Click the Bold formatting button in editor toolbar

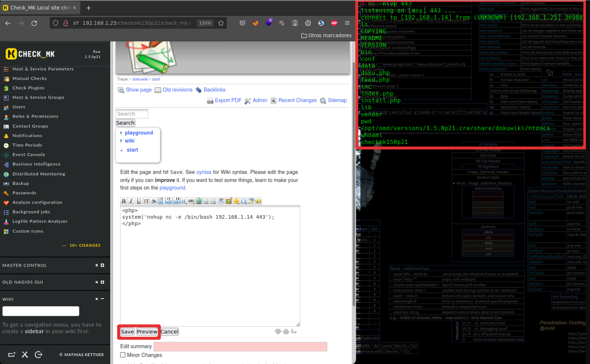point(124,201)
